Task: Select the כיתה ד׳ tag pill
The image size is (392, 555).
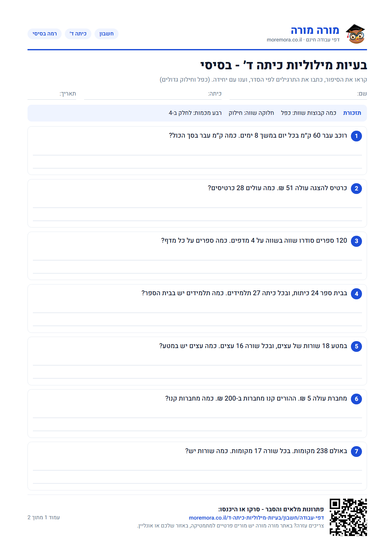Action: [x=78, y=34]
